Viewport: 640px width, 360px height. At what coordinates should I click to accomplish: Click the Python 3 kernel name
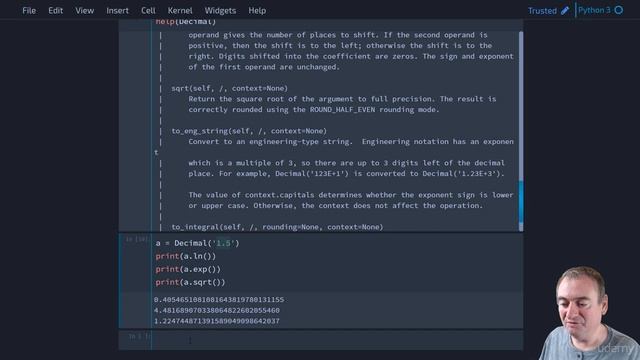pyautogui.click(x=594, y=10)
